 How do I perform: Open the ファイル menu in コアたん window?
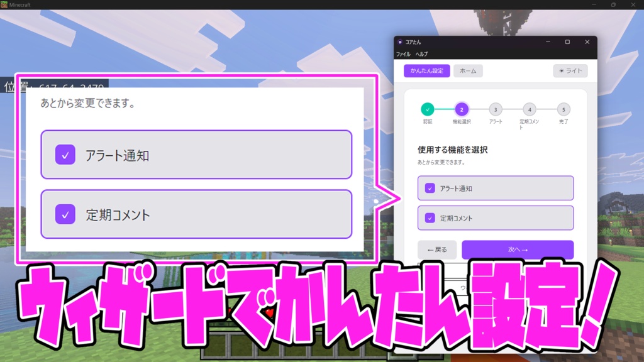pyautogui.click(x=403, y=54)
